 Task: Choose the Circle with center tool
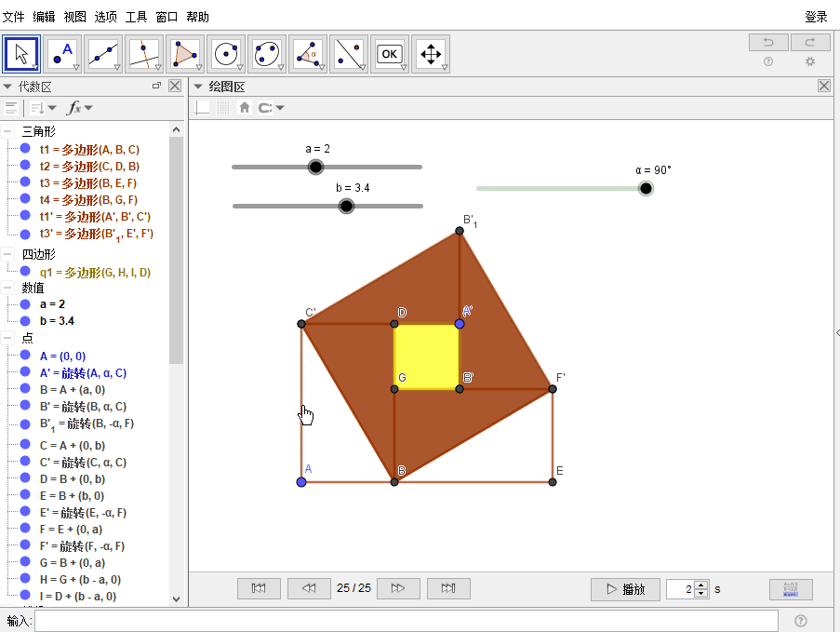click(226, 54)
